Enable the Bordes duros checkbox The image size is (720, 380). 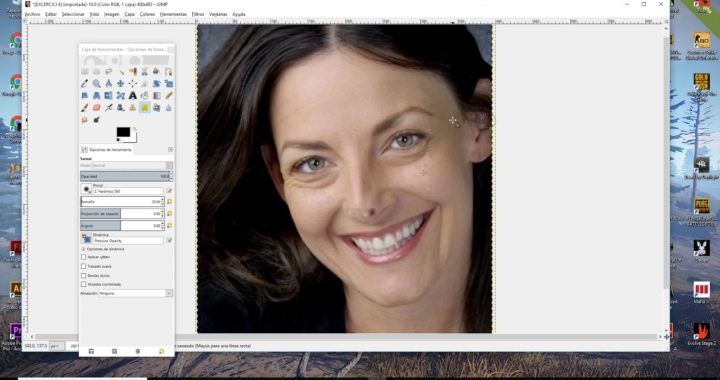[x=84, y=275]
